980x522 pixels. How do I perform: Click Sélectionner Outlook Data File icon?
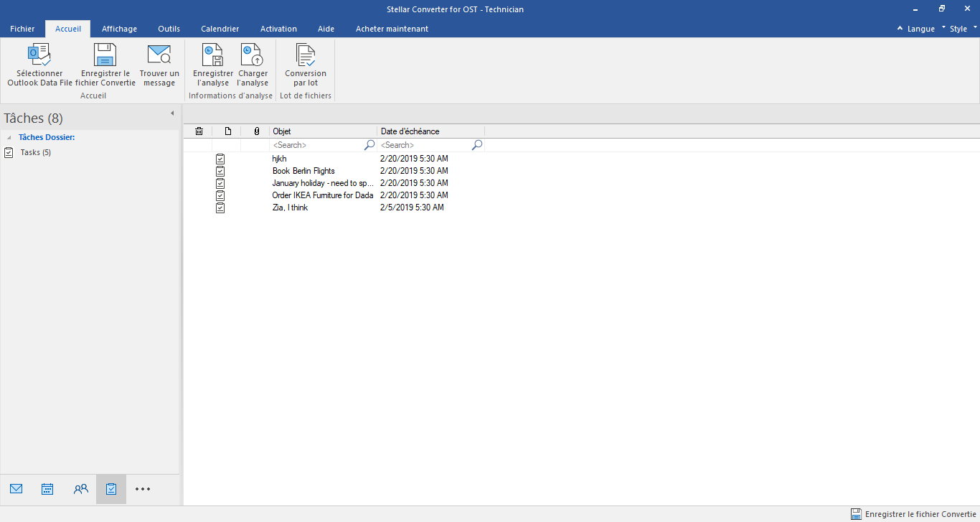click(x=39, y=55)
